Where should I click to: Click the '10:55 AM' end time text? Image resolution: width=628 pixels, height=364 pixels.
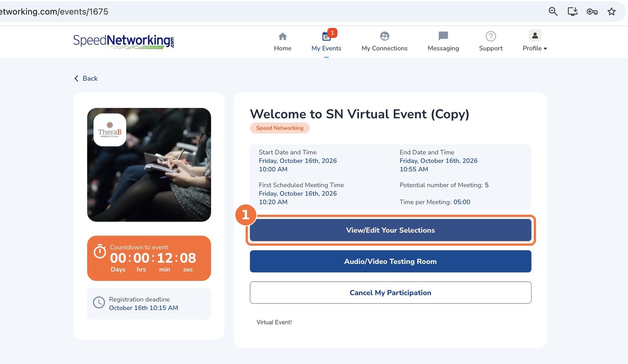(x=414, y=169)
